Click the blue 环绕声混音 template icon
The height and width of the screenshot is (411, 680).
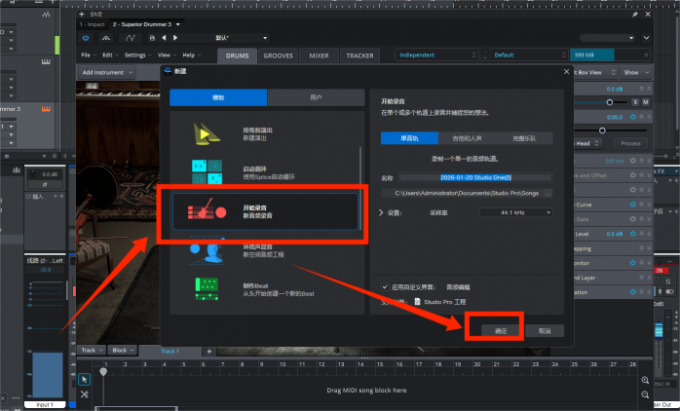[x=208, y=251]
